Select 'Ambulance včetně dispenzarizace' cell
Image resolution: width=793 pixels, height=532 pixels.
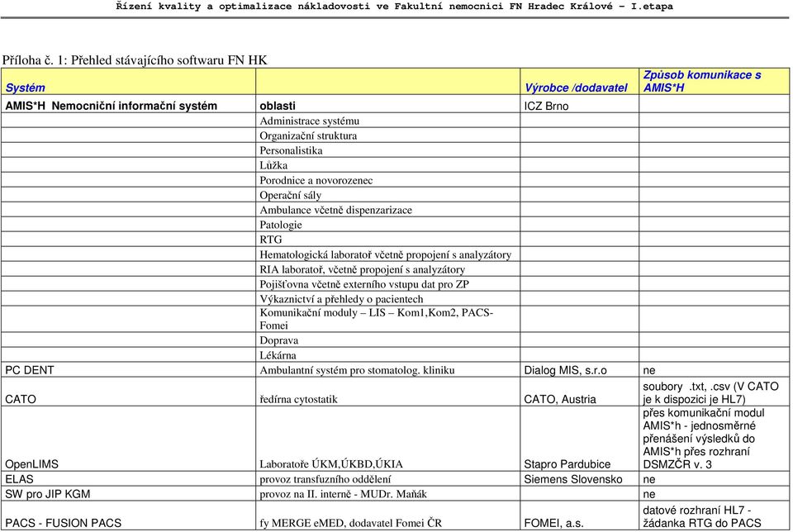[x=388, y=210]
